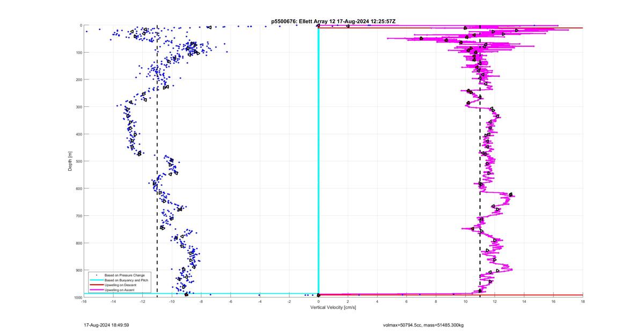This screenshot has width=644, height=334.
Task: Click the '-10' velocity tick label
Action: 172,301
